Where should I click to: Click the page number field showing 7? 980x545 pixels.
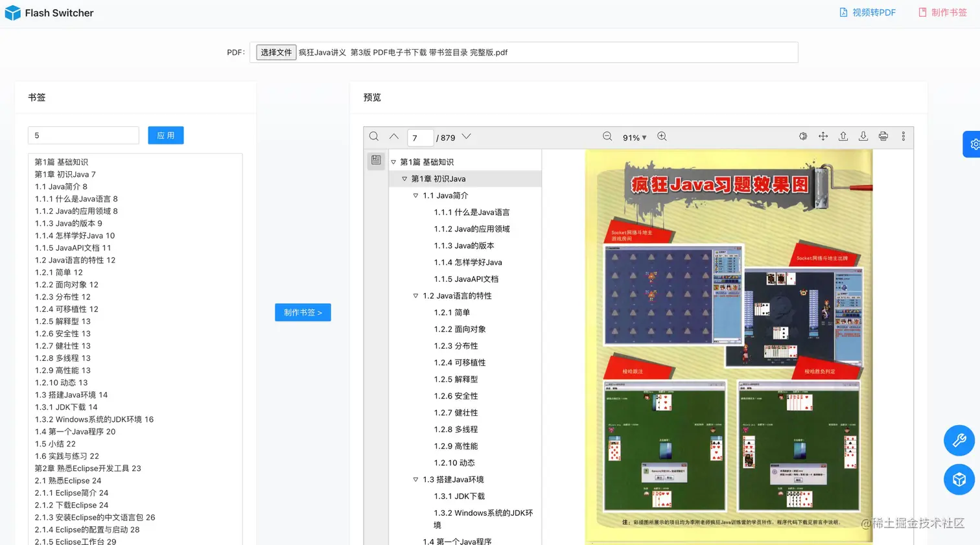pos(420,137)
